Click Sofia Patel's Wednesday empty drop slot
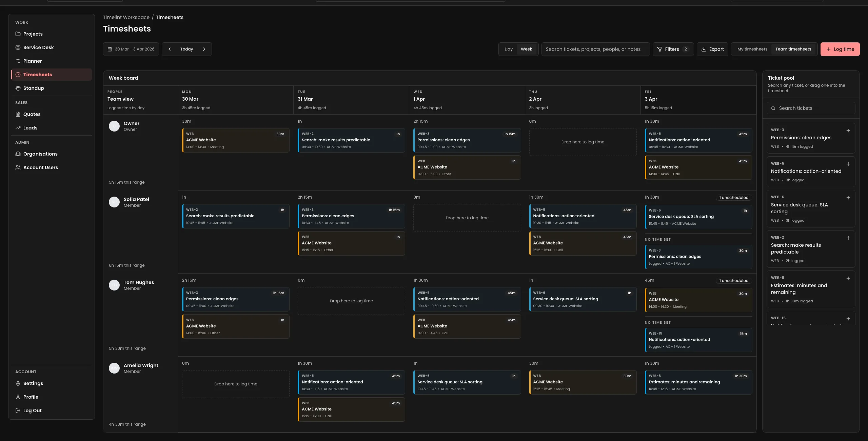 467,218
